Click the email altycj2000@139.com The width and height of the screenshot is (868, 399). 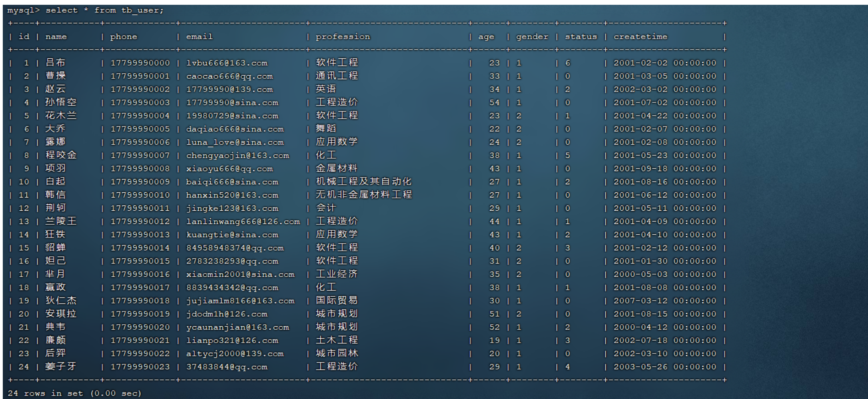(x=235, y=353)
